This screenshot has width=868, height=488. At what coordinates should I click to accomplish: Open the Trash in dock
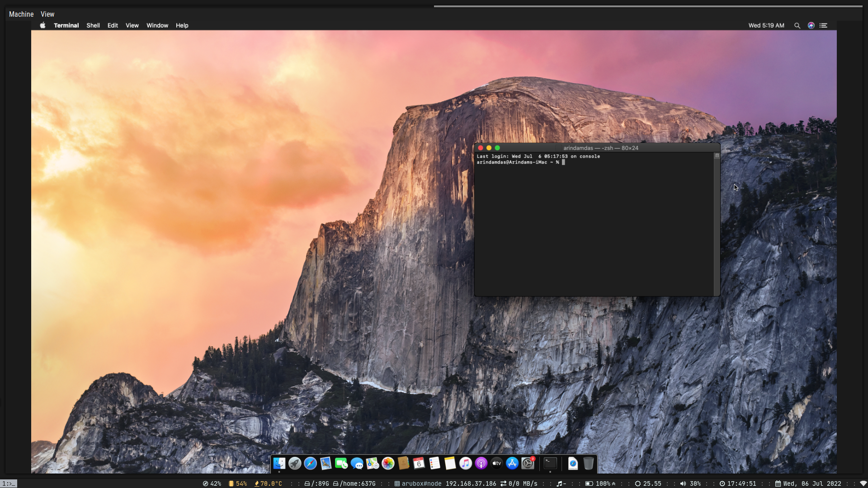click(x=588, y=463)
